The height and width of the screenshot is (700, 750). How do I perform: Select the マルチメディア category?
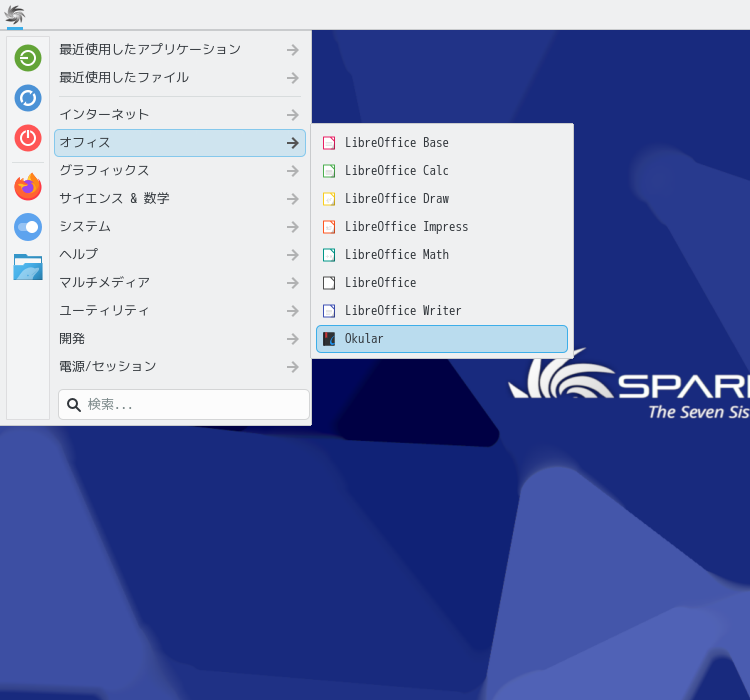click(180, 283)
